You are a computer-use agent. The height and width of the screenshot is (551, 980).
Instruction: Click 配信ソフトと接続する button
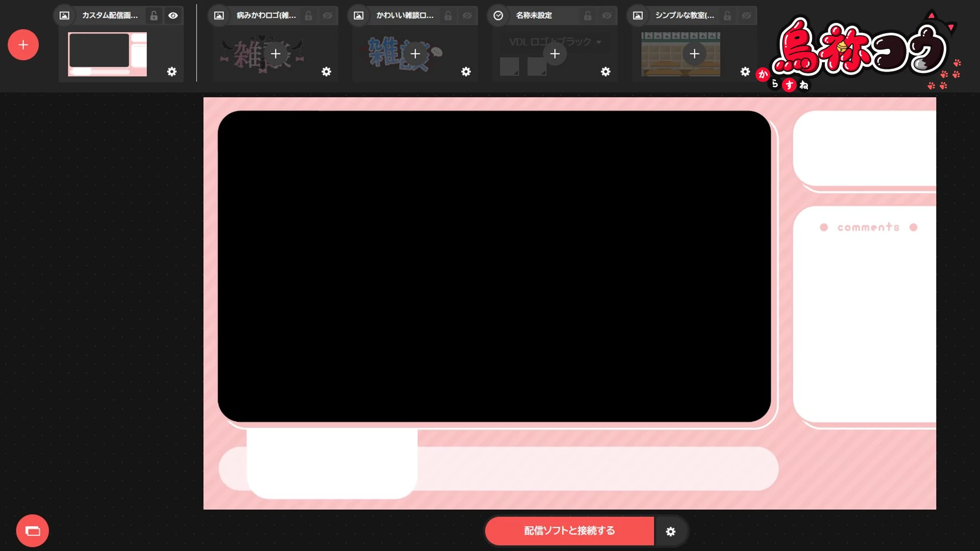point(569,531)
